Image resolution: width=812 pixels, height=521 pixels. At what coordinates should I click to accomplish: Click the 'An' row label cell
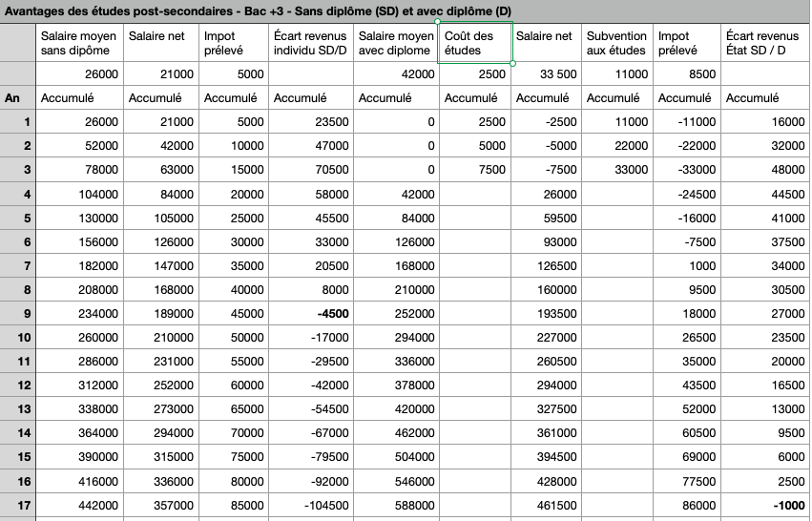point(17,97)
